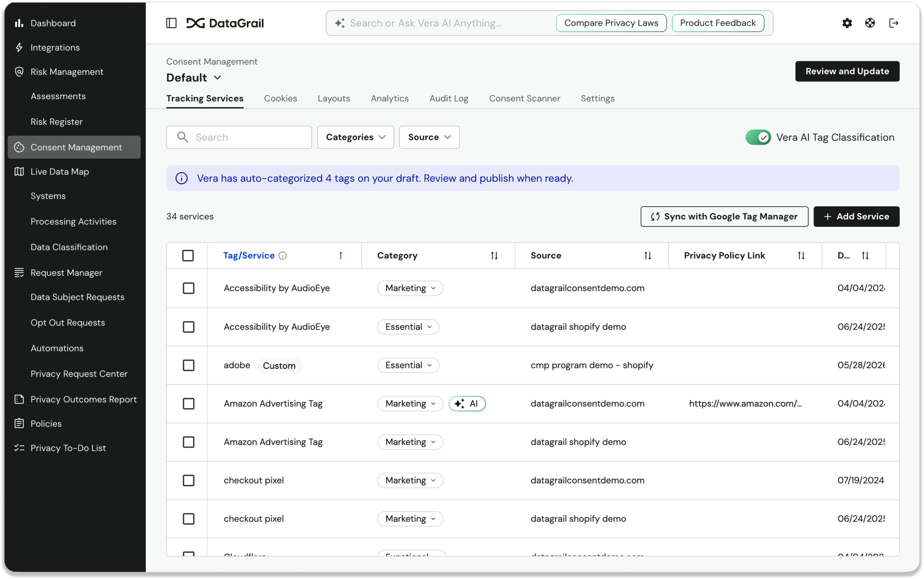Open the Audit Log tab
The image size is (924, 579).
[449, 98]
